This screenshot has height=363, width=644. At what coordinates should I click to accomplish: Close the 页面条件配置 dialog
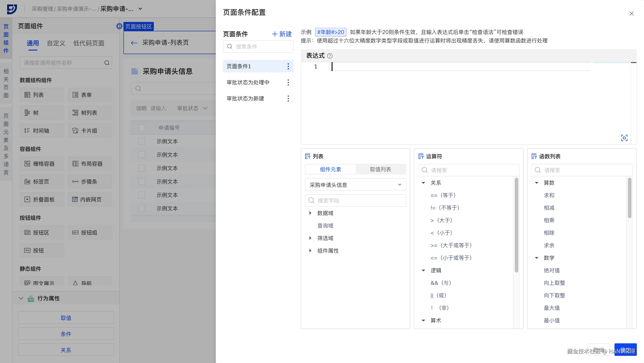(x=631, y=13)
